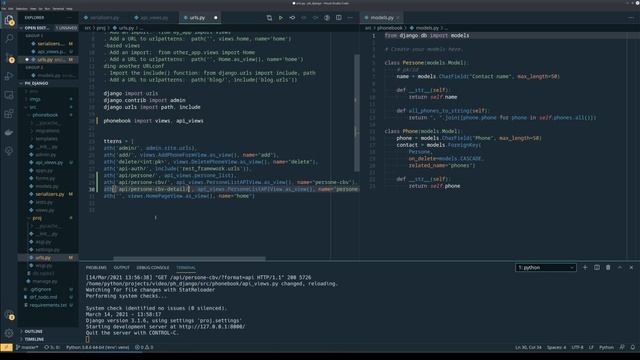The width and height of the screenshot is (640, 360).
Task: Open .gitignore in explorer tree
Action: pos(48,289)
